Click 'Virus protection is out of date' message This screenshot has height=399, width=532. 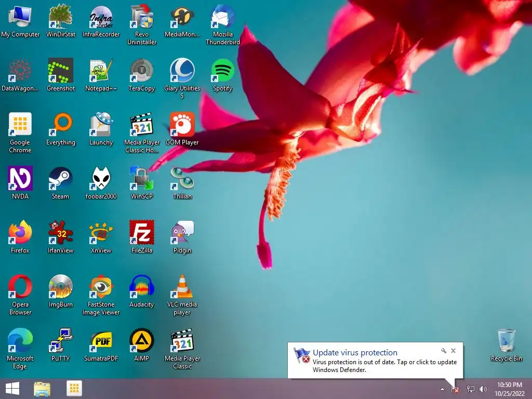point(385,366)
